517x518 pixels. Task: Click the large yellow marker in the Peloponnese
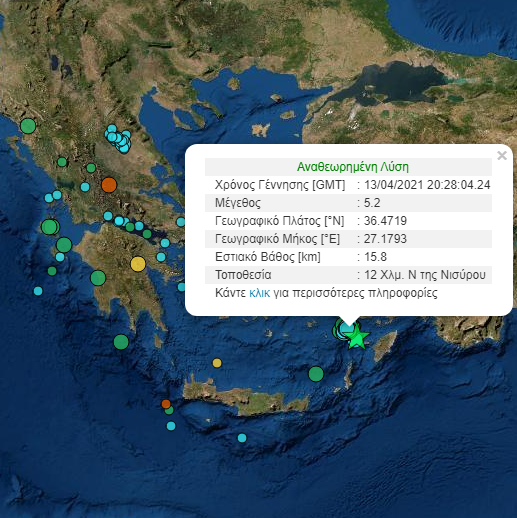(x=138, y=264)
